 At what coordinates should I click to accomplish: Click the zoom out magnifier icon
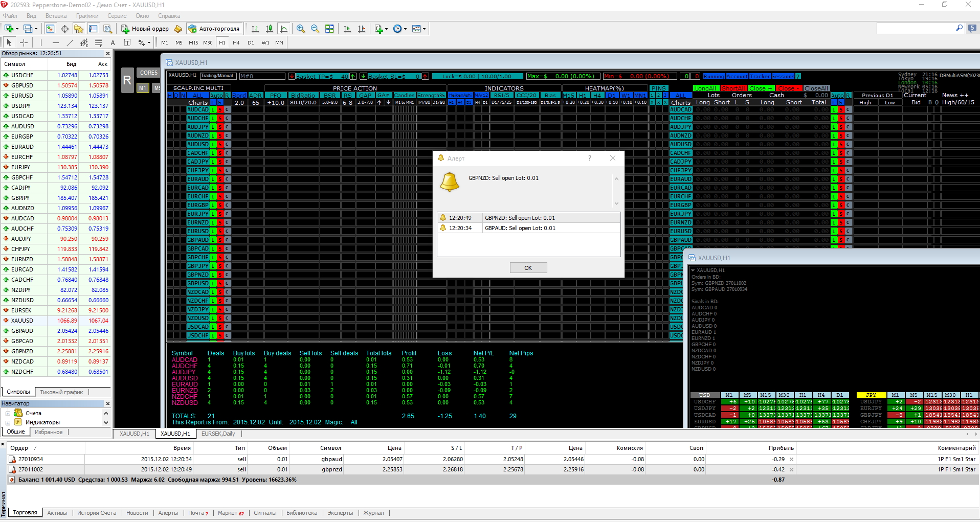[315, 29]
